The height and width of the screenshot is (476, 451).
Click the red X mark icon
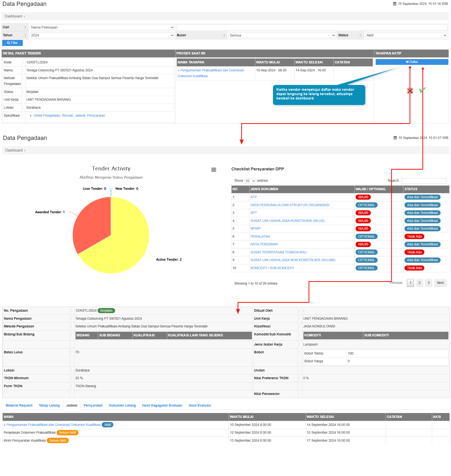(410, 91)
